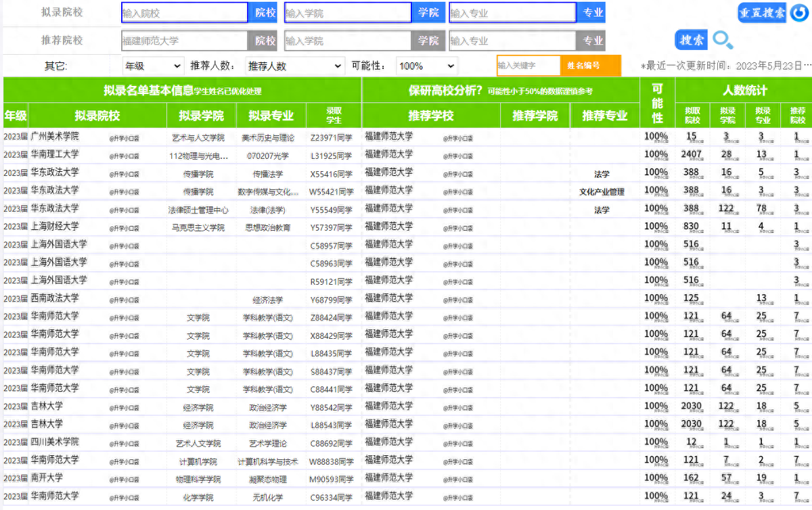
Task: Click the large 拟录院校 column header
Action: point(97,116)
